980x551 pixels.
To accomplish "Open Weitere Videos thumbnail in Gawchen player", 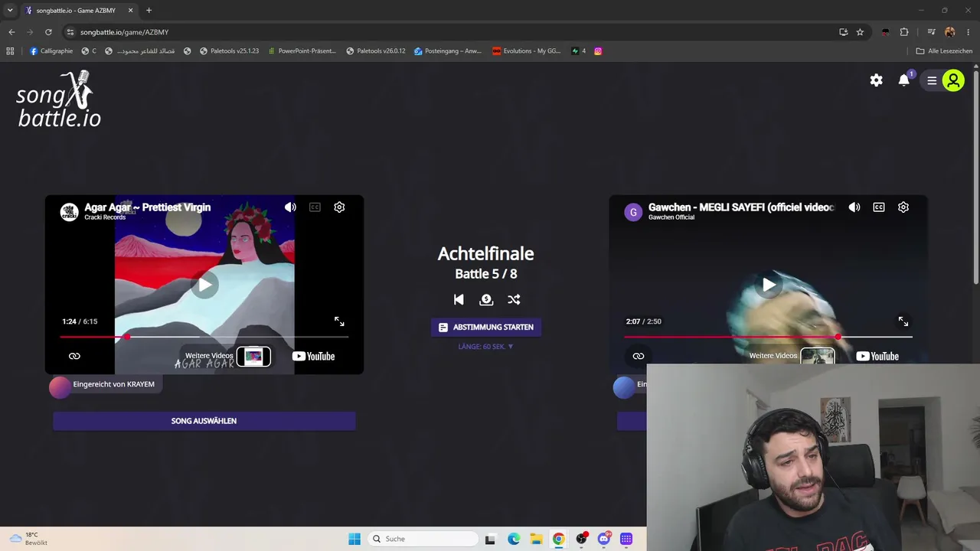I will point(818,356).
